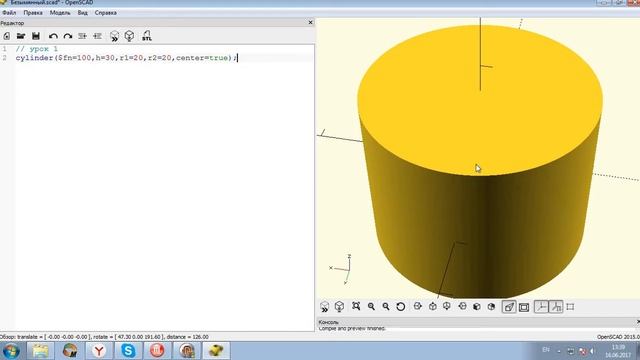Switch to the Back view
The image size is (640, 360).
coord(491,306)
